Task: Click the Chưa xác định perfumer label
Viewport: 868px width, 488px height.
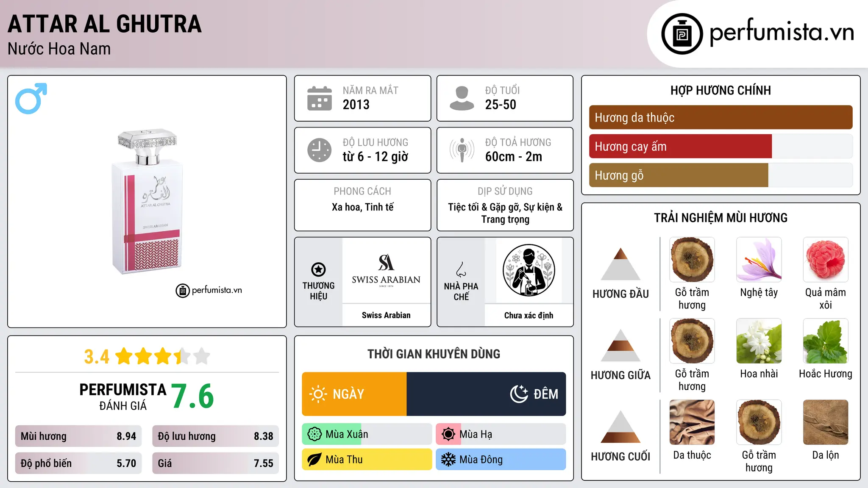Action: 529,315
